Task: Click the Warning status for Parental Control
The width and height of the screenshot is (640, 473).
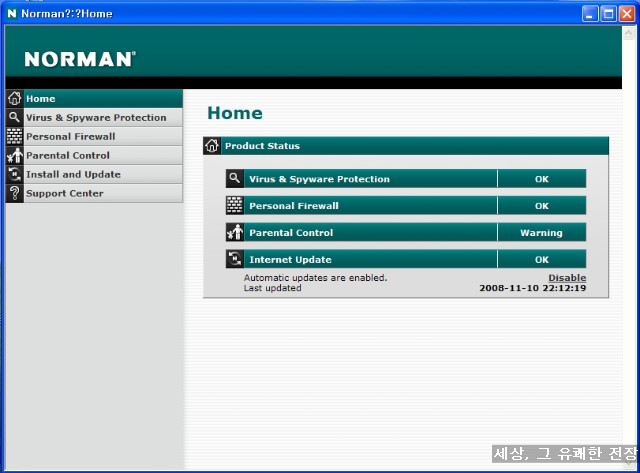Action: (x=542, y=232)
